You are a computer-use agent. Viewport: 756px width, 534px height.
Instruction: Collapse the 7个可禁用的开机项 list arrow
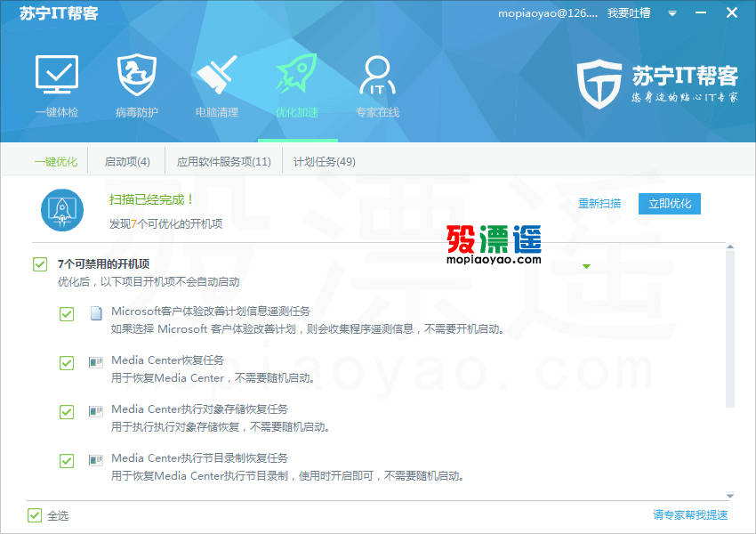point(586,266)
